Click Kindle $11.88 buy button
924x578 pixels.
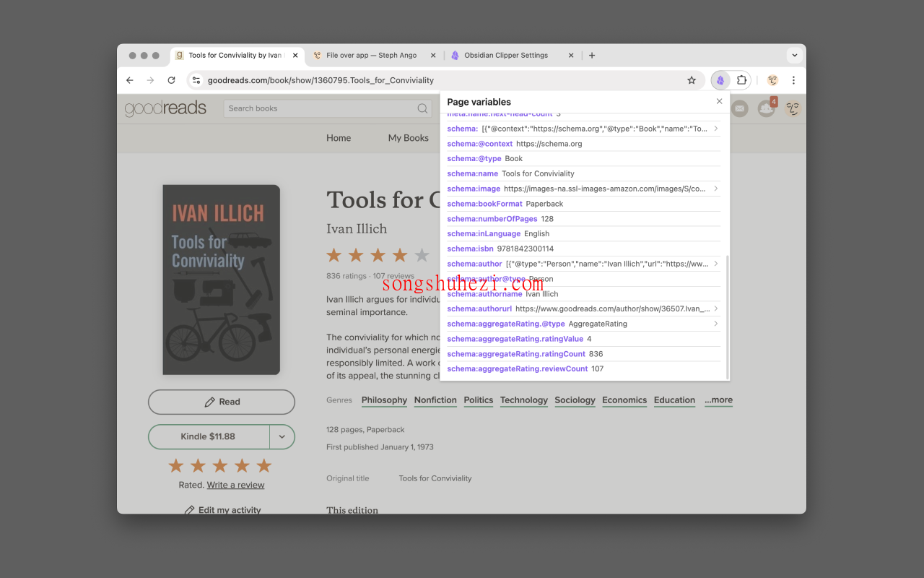209,436
